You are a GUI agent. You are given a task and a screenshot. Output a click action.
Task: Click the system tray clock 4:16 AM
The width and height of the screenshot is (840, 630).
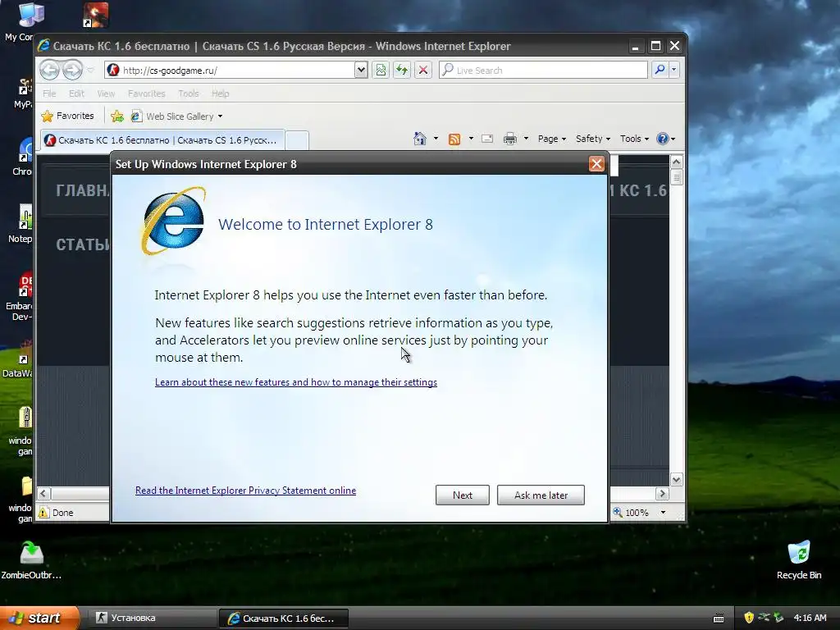coord(810,618)
